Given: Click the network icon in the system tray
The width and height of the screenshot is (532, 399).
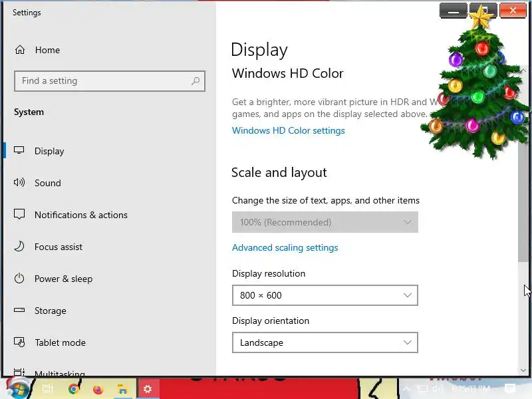Looking at the screenshot, I should point(422,389).
